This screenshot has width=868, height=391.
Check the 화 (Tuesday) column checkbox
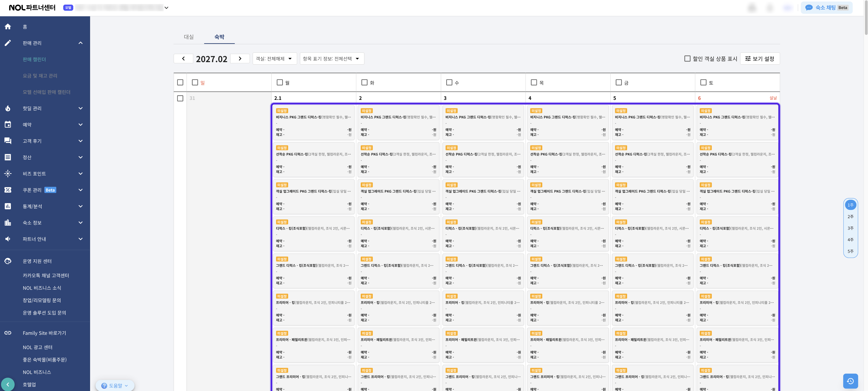point(364,82)
